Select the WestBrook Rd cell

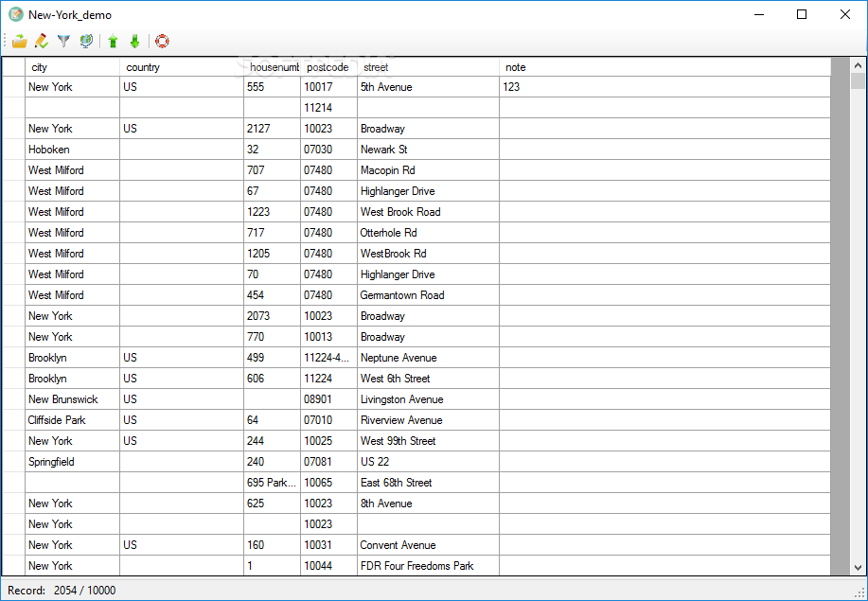pyautogui.click(x=428, y=254)
